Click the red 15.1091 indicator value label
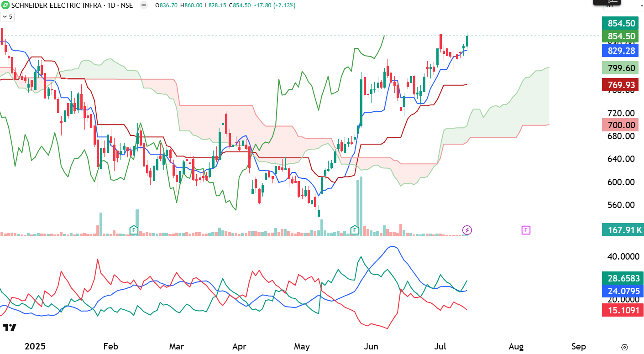644x354 pixels. click(x=623, y=311)
